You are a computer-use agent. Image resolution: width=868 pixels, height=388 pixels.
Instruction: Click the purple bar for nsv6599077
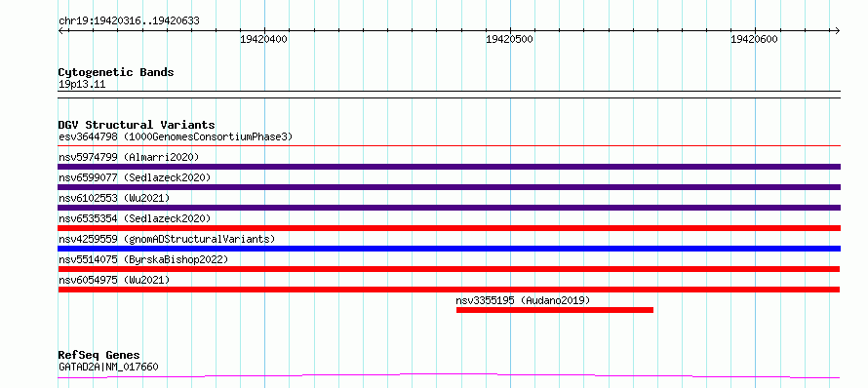pyautogui.click(x=449, y=187)
